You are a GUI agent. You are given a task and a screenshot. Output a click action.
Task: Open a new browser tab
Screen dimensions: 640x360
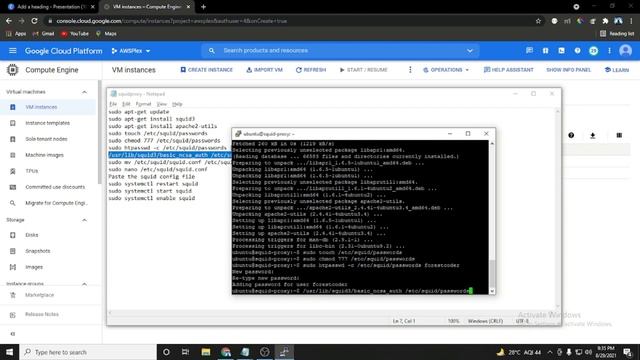pos(203,7)
